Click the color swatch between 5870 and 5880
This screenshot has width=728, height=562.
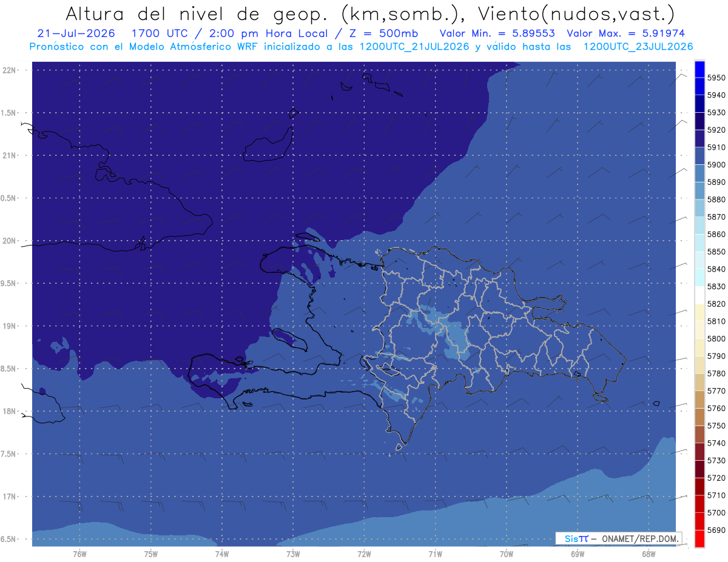point(699,208)
